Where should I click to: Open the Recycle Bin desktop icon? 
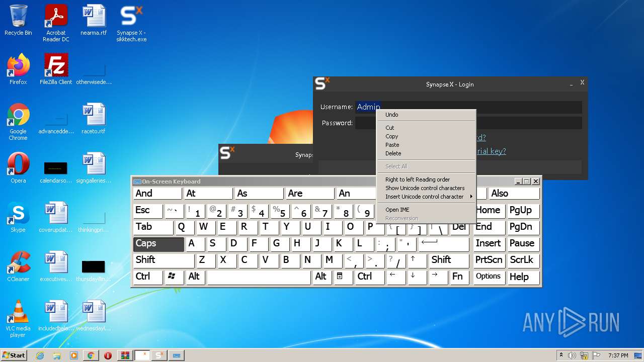[x=18, y=20]
